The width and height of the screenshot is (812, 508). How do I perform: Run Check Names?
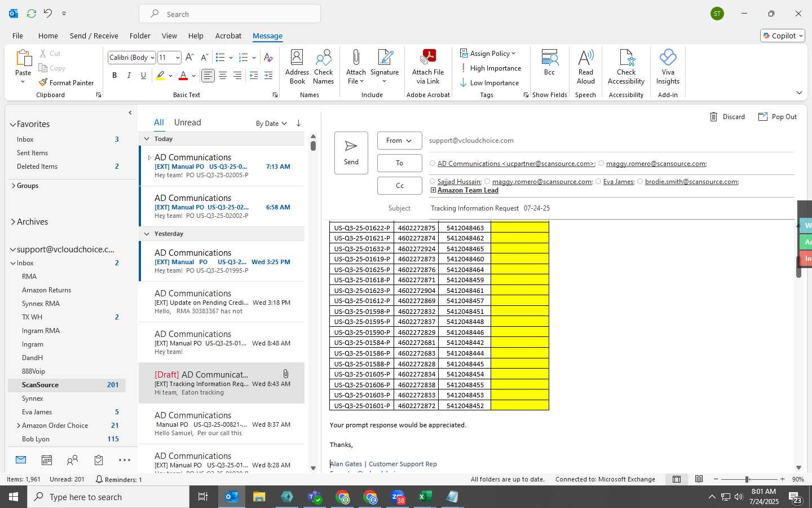(x=324, y=67)
